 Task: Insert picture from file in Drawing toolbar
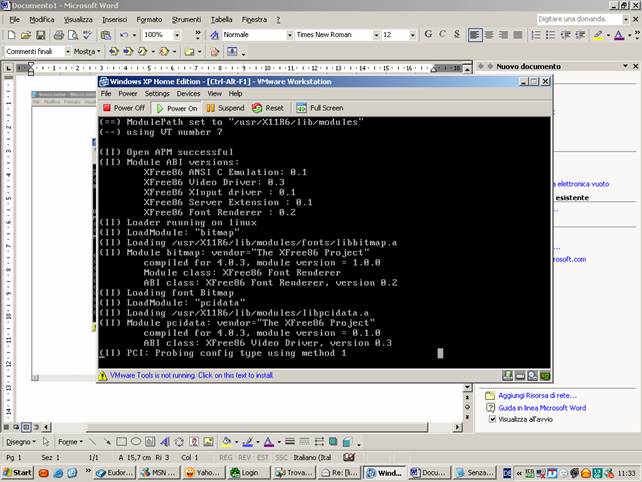click(208, 442)
